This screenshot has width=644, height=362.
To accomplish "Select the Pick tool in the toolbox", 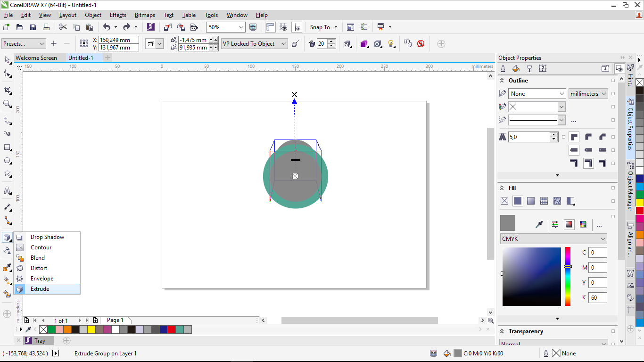I will click(7, 60).
